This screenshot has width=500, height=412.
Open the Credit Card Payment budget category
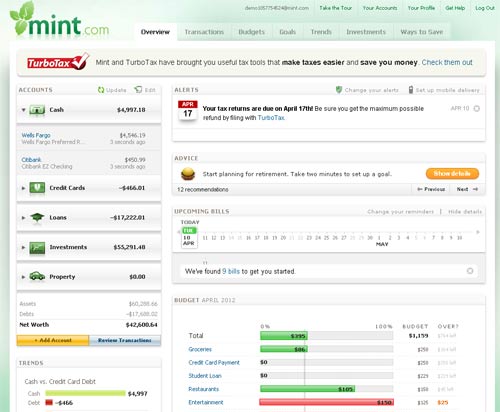point(214,363)
